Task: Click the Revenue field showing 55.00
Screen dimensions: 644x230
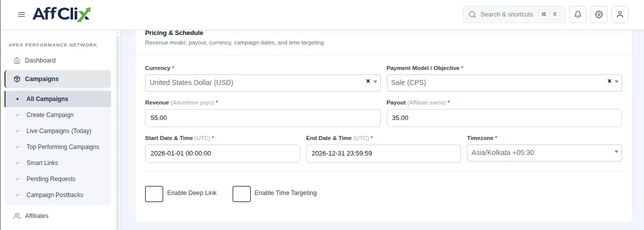Action: pyautogui.click(x=263, y=118)
